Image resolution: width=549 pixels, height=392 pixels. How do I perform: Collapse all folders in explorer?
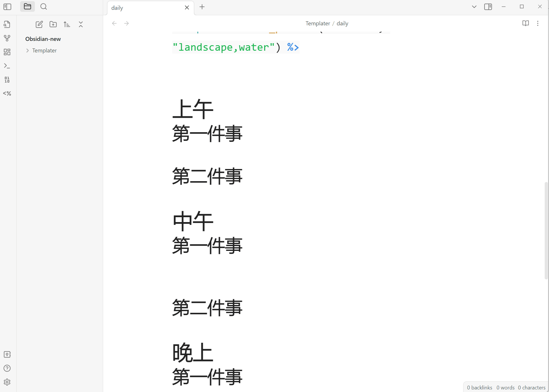coord(81,24)
